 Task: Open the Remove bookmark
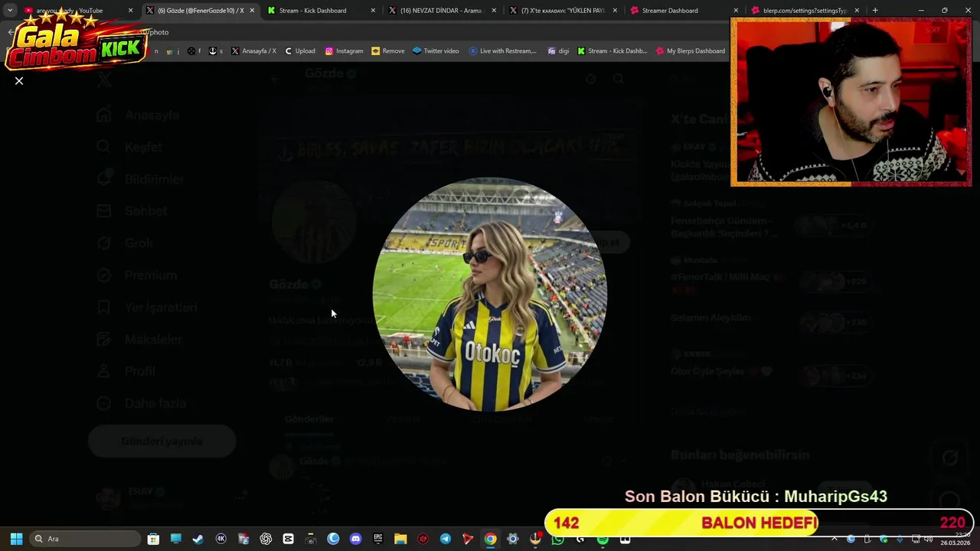coord(388,51)
